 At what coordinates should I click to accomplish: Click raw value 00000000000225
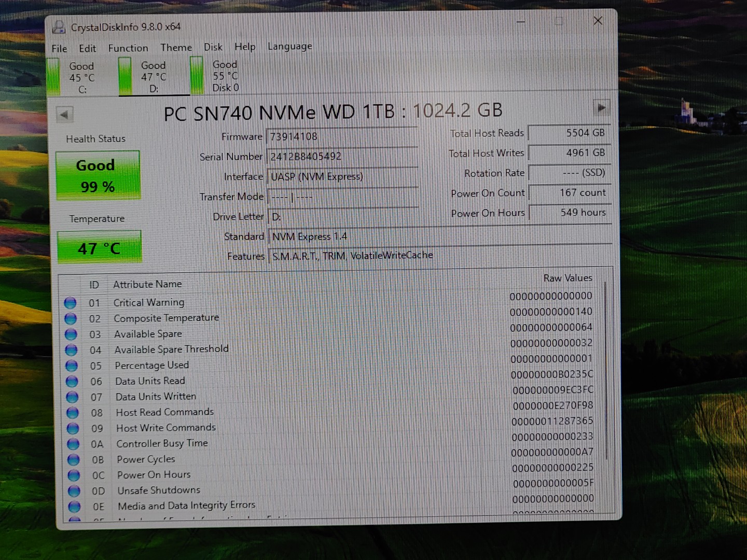click(x=552, y=468)
